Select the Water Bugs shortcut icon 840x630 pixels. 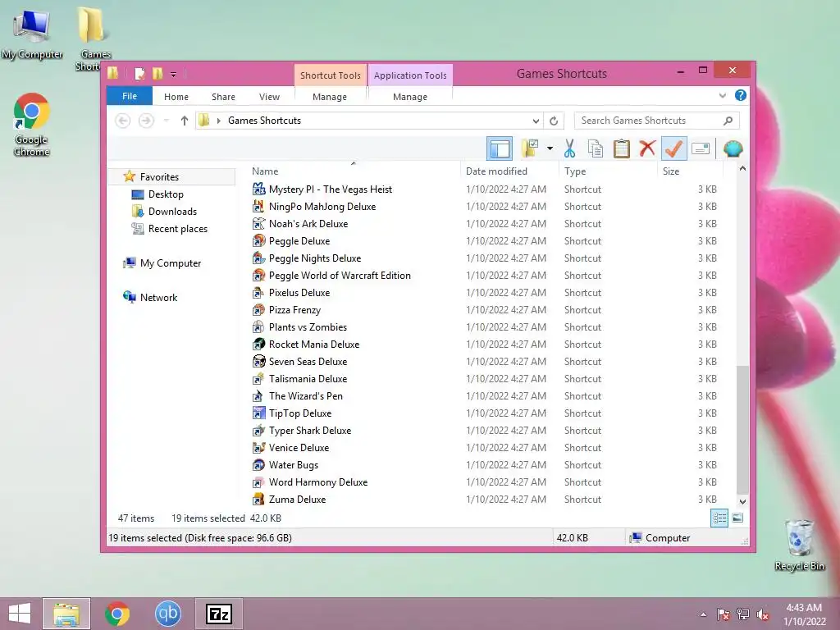click(x=258, y=464)
